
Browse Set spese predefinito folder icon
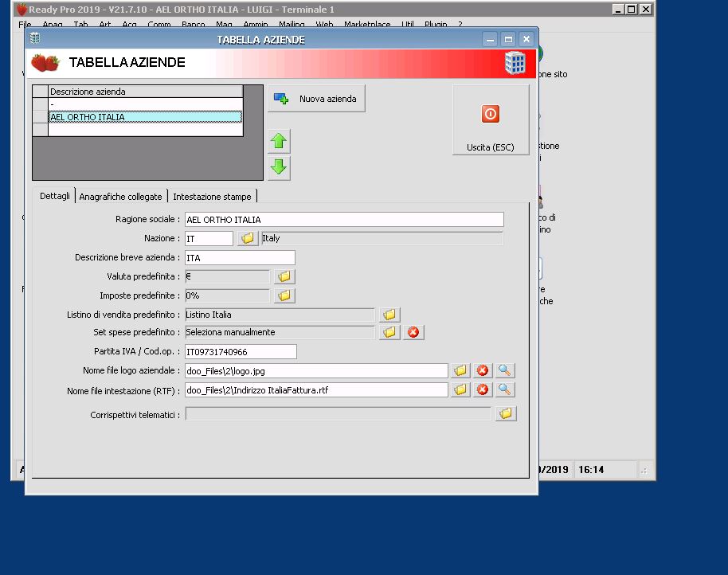[389, 332]
